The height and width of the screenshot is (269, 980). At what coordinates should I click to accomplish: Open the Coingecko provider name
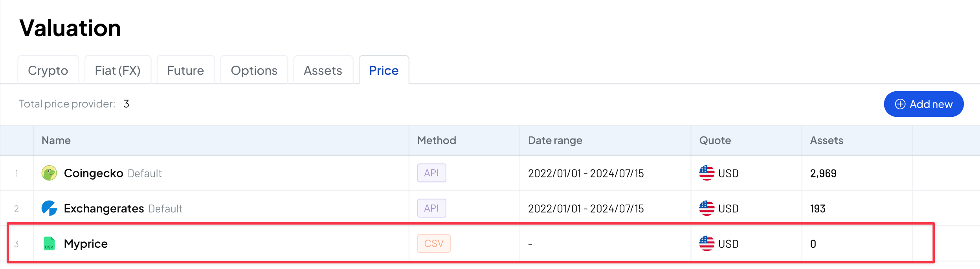click(x=94, y=173)
